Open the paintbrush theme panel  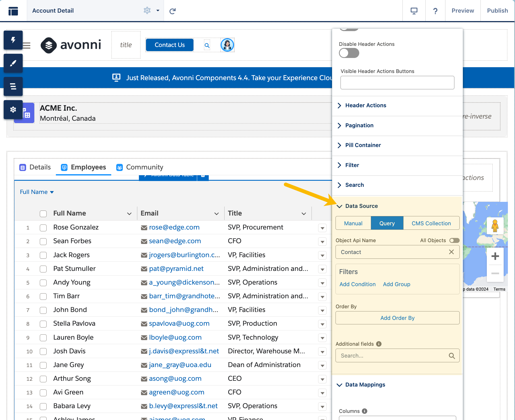click(13, 63)
